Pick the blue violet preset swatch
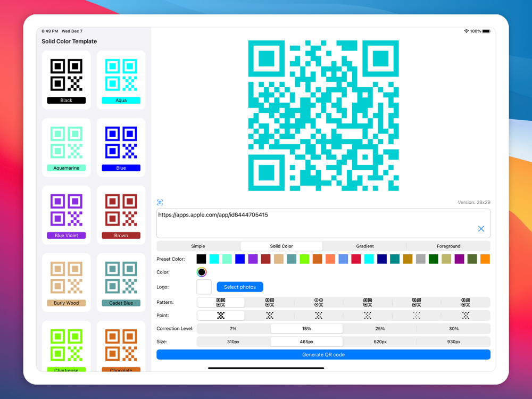The image size is (532, 399). [253, 259]
